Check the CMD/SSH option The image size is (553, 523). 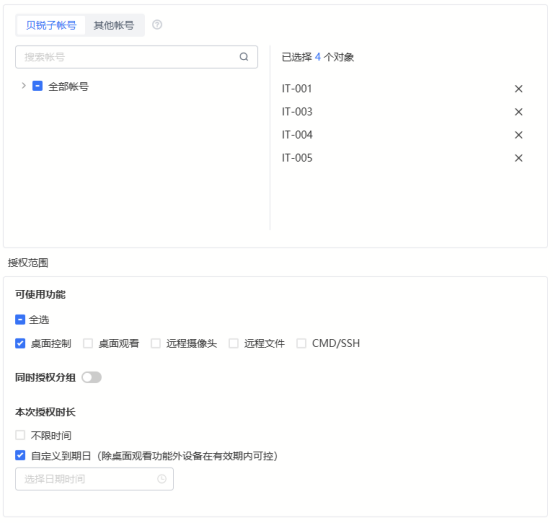pos(301,343)
